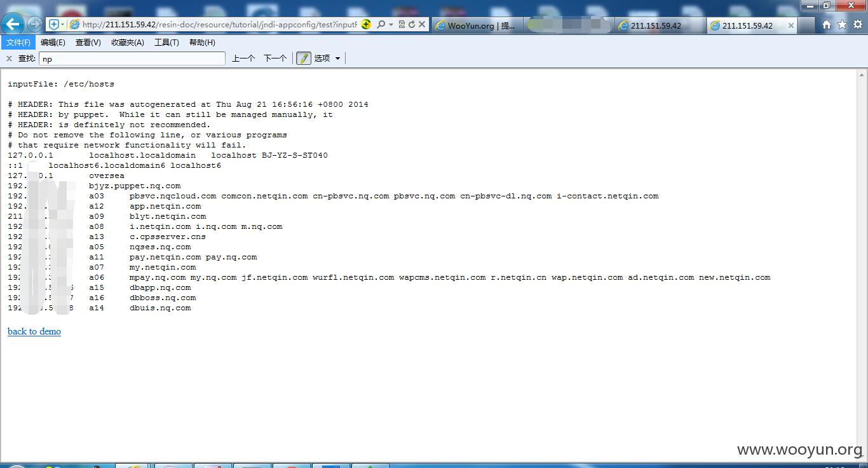Click the "app.netqin.com" entry
This screenshot has height=468, width=868.
tap(165, 206)
